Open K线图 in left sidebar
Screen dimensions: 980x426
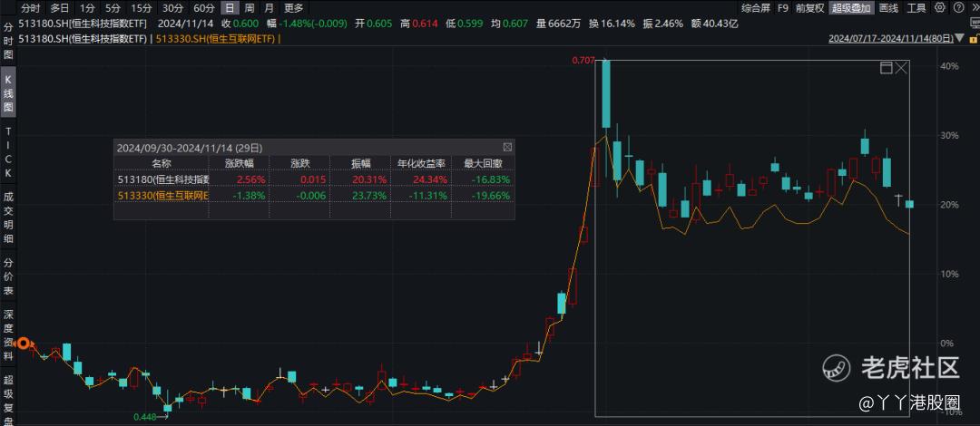(9, 93)
